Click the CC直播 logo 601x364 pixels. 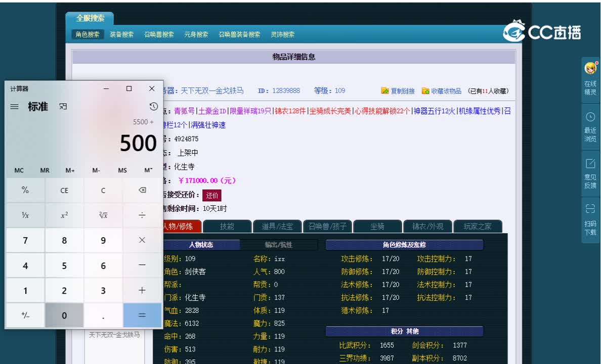(x=542, y=31)
